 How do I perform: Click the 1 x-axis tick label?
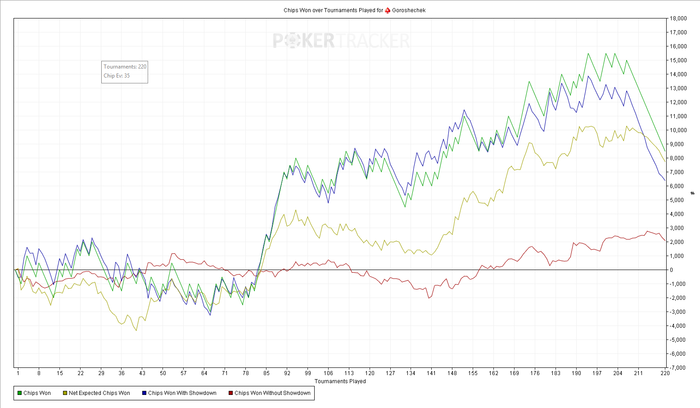click(18, 373)
